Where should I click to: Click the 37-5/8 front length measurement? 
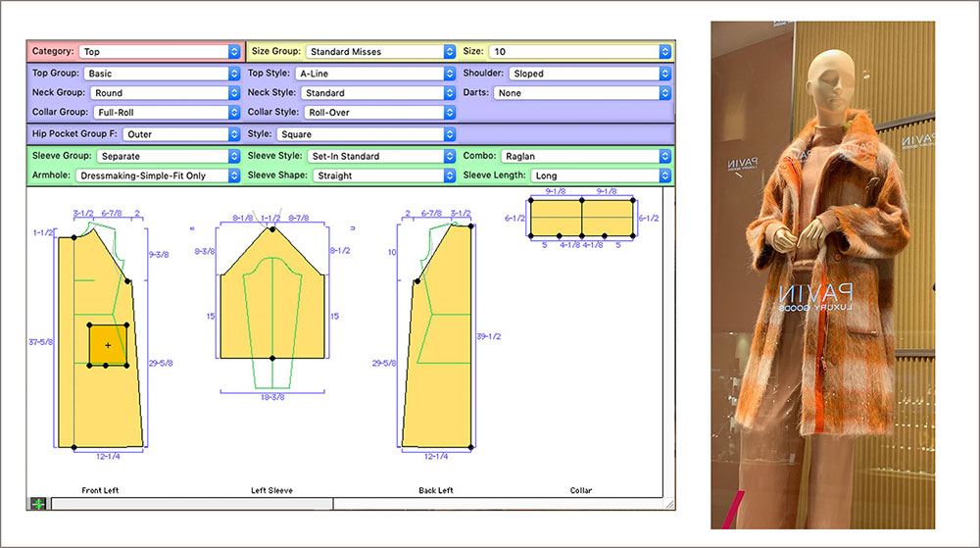coord(41,342)
